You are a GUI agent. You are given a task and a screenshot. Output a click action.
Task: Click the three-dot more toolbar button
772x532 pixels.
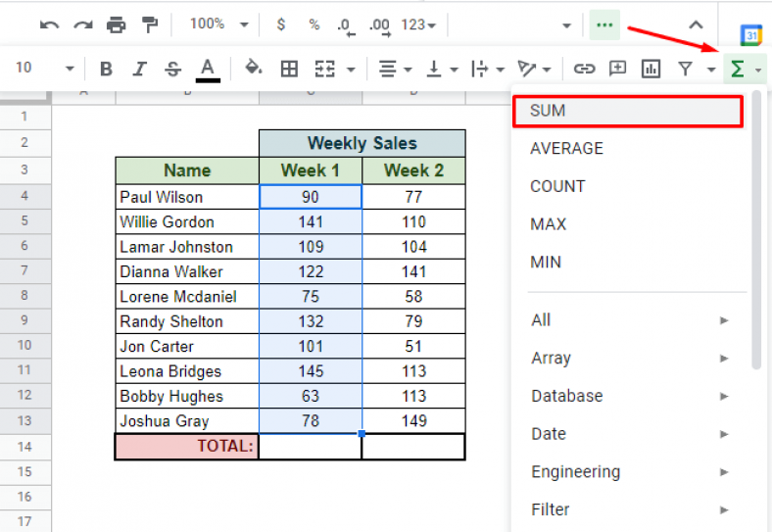pos(605,24)
